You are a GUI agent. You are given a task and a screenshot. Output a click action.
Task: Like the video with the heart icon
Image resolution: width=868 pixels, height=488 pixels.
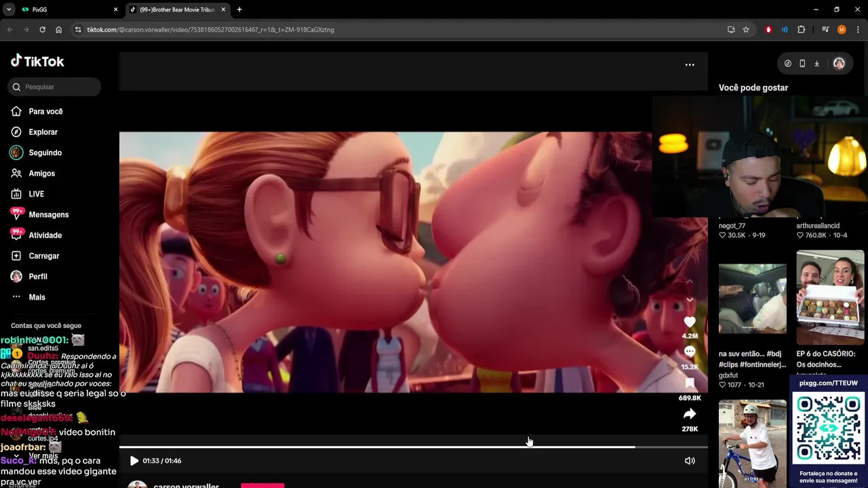click(690, 322)
